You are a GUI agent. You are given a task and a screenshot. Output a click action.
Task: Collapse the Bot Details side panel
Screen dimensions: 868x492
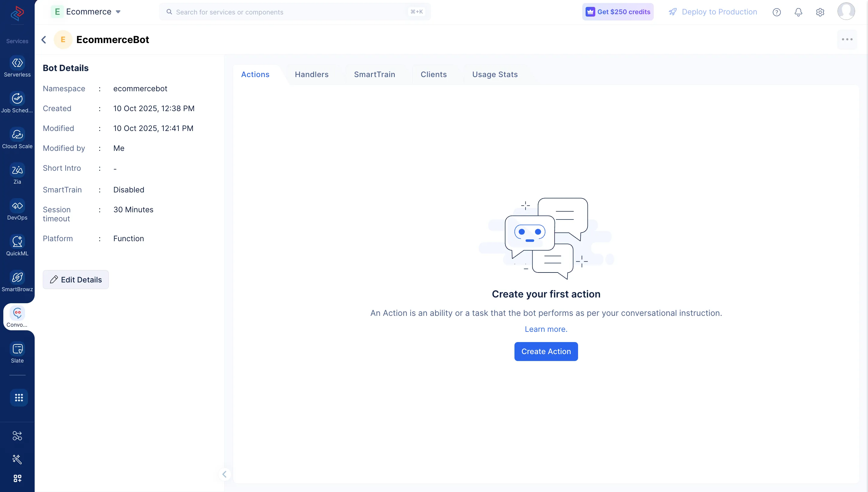tap(224, 474)
